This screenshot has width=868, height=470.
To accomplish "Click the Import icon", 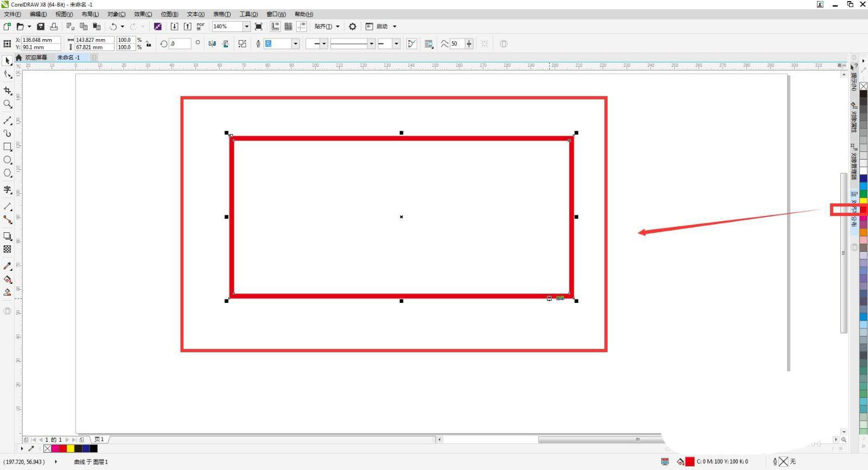I will coord(174,26).
